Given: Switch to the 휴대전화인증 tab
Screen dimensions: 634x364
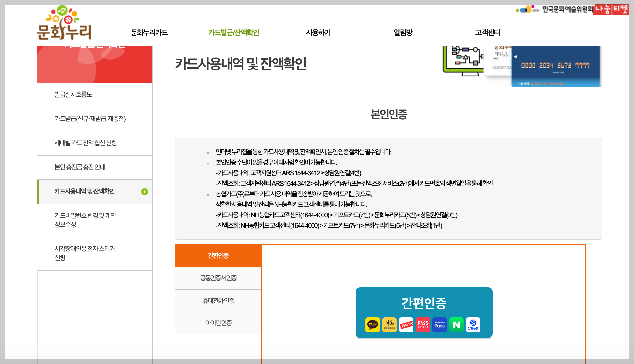Looking at the screenshot, I should (218, 301).
